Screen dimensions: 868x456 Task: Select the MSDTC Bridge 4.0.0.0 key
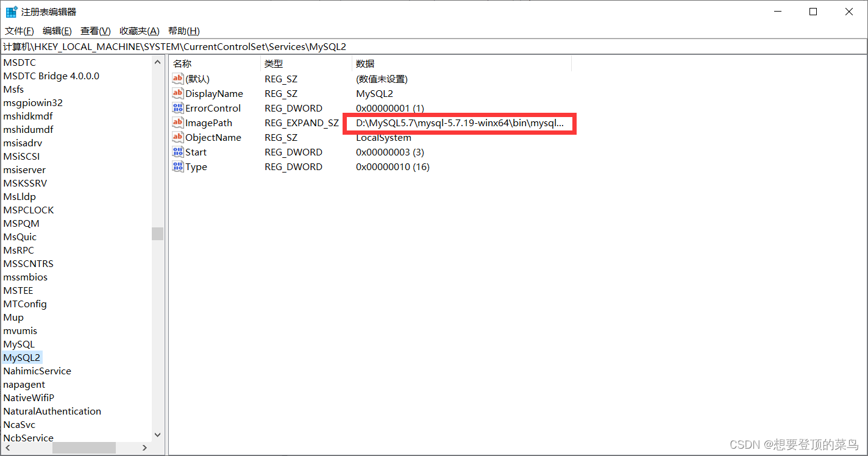51,76
